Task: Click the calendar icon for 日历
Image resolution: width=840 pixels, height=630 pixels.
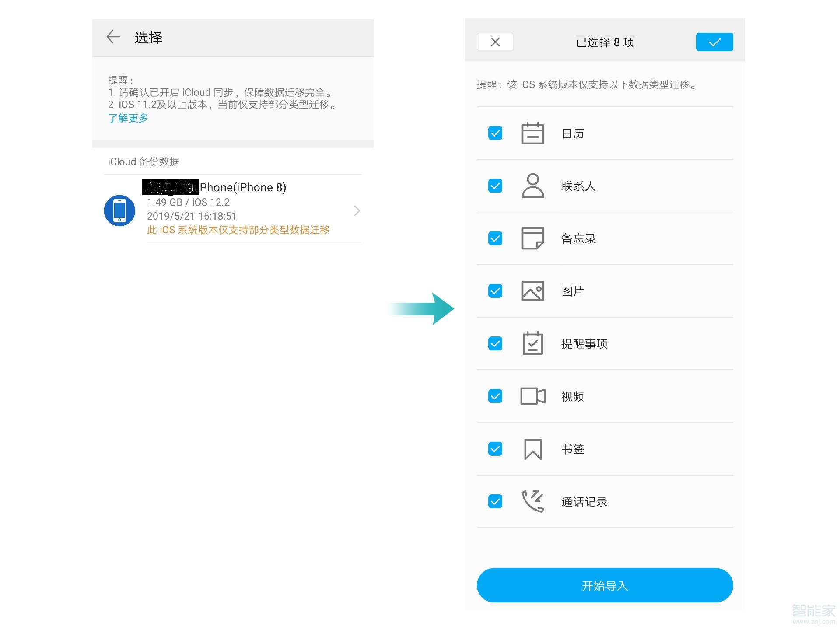Action: click(x=533, y=133)
